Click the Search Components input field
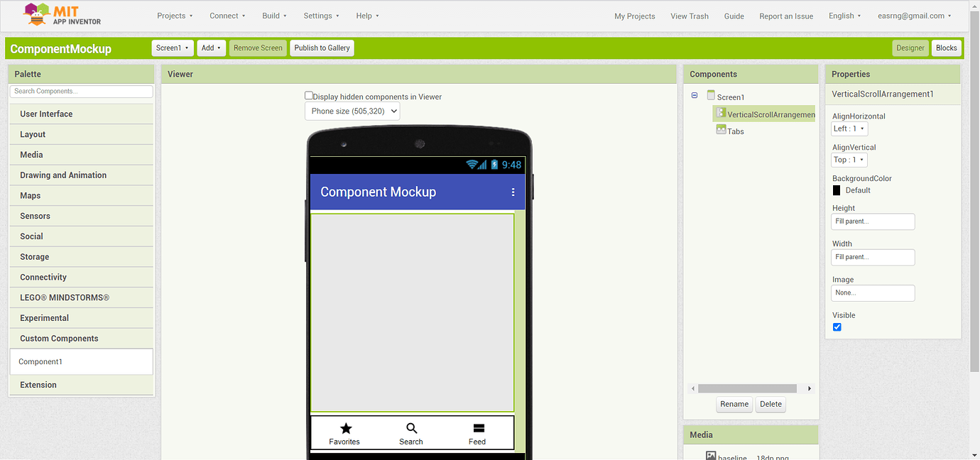This screenshot has height=460, width=980. (x=81, y=91)
